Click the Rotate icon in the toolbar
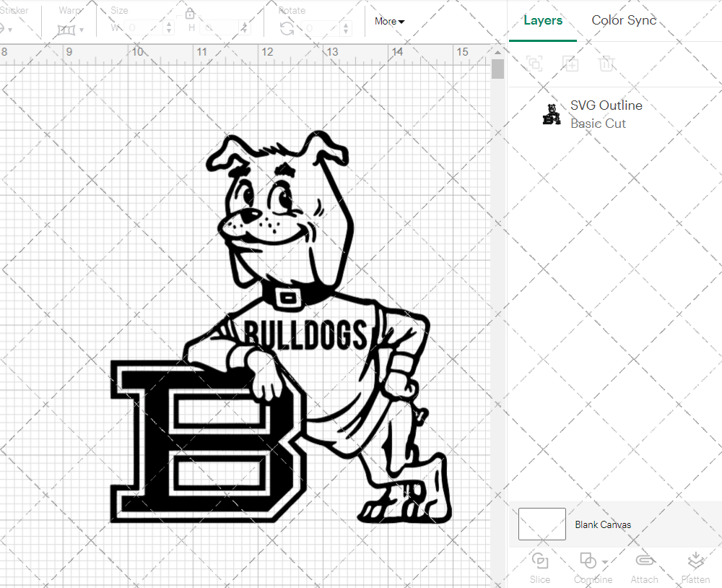This screenshot has height=588, width=722. pos(287,26)
